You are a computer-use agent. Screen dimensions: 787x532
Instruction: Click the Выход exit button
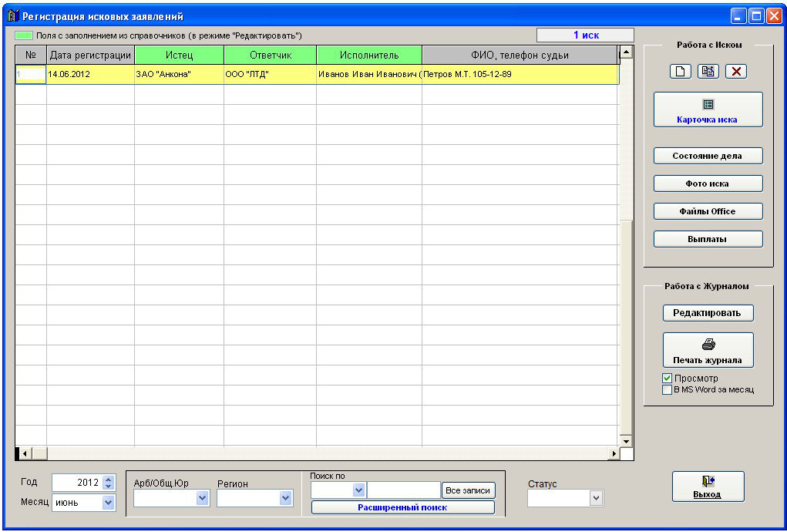(708, 487)
